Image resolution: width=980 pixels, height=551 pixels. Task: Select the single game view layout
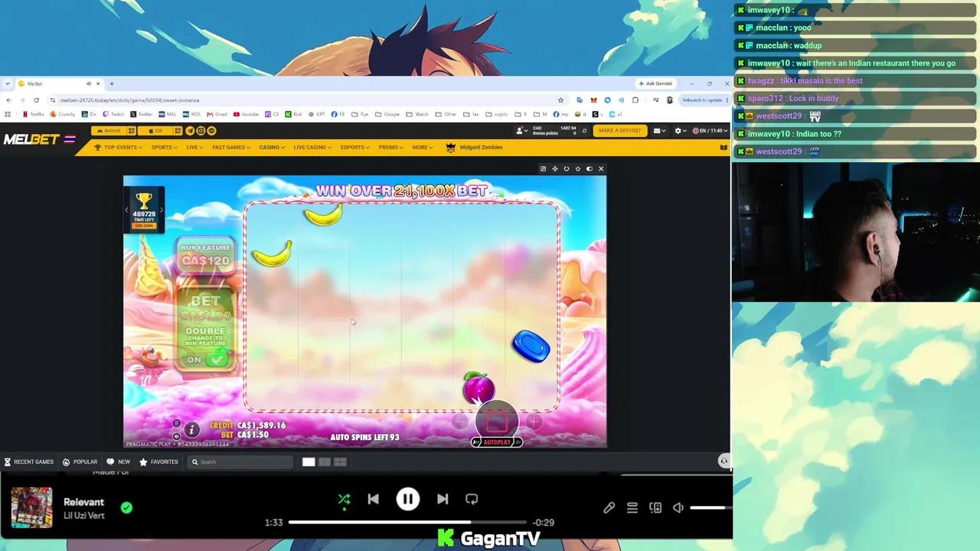click(x=309, y=461)
